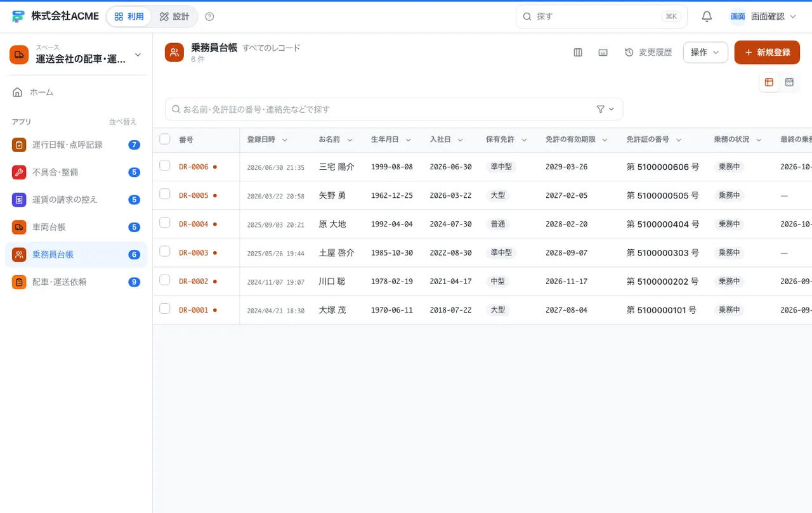Click 車両台帳 truck icon

coord(19,227)
